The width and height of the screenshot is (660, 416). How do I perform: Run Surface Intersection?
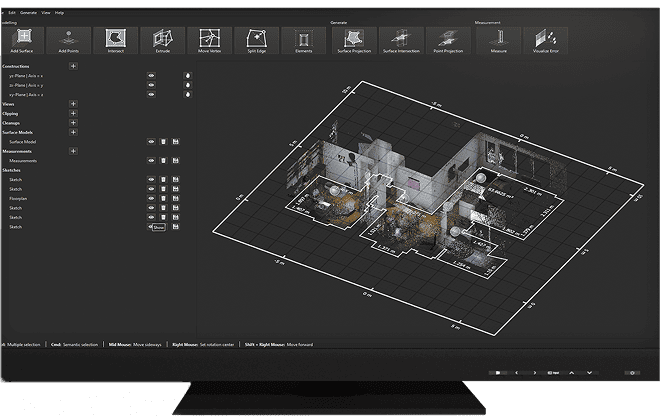pyautogui.click(x=401, y=40)
